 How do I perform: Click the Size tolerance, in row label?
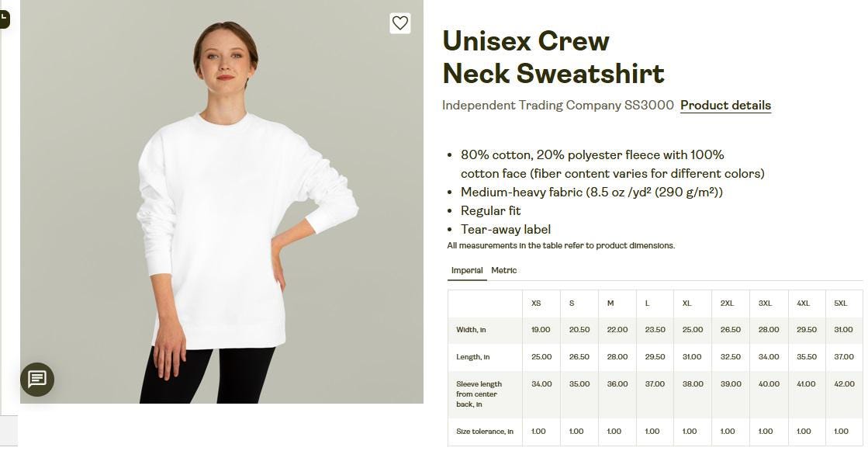(x=485, y=431)
